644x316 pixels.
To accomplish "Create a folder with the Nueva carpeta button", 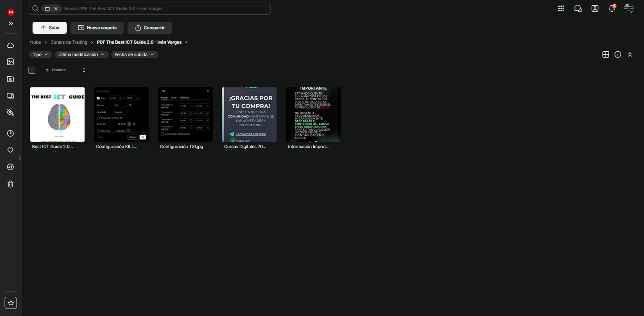I will (97, 28).
